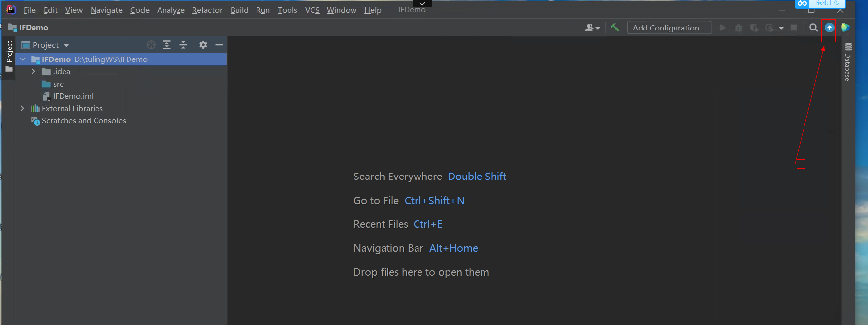Click Collapse All icon in Project panel
Screen dimensions: 868x325
point(183,45)
